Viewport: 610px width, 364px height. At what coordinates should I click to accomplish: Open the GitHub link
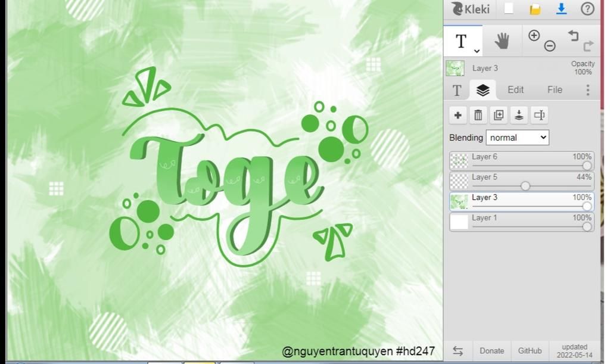(530, 351)
